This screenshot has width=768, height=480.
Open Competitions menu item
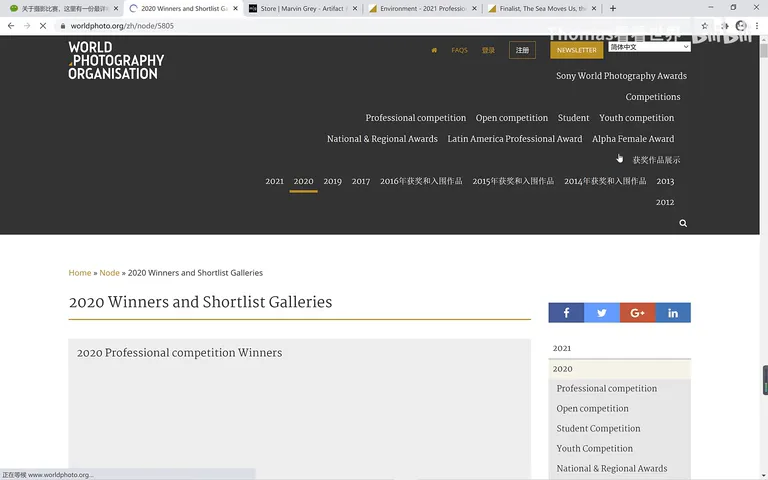tap(652, 97)
